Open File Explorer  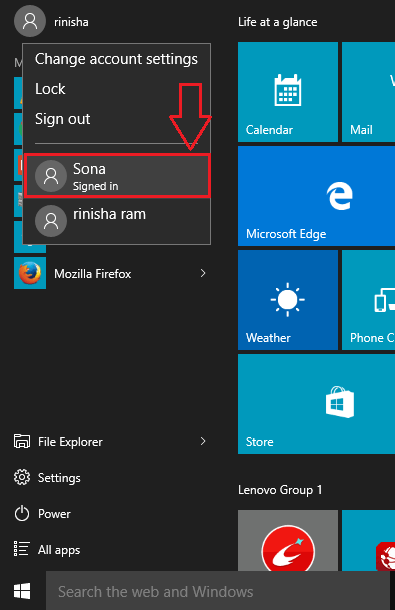[x=70, y=442]
